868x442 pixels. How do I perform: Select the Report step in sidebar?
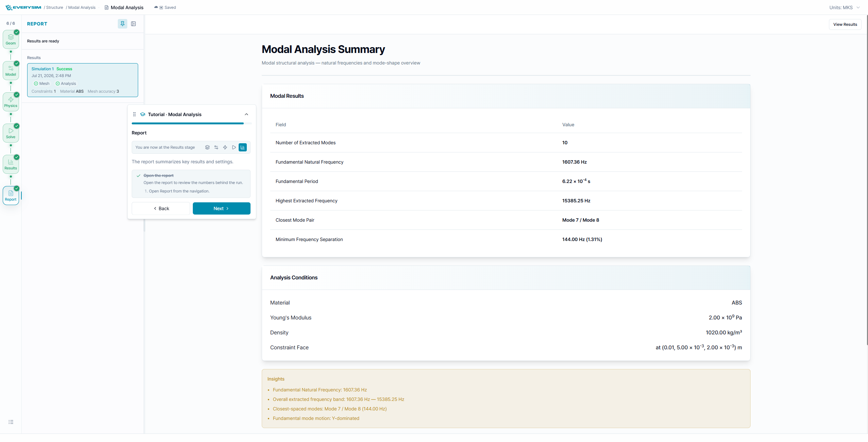click(11, 196)
